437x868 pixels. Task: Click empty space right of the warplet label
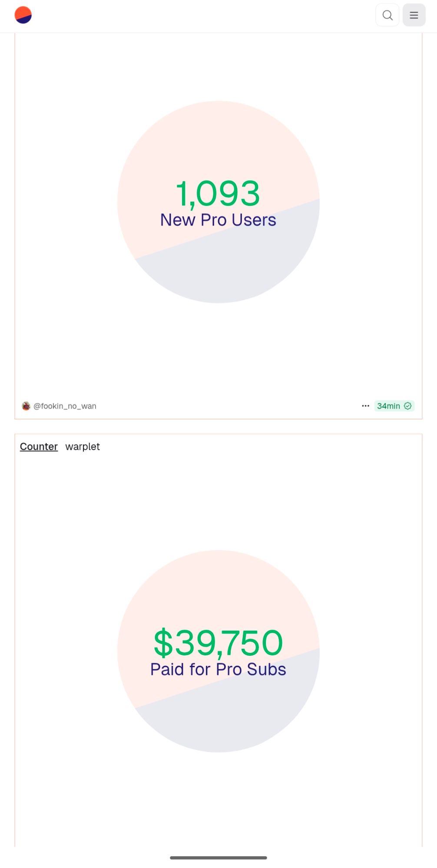point(261,447)
